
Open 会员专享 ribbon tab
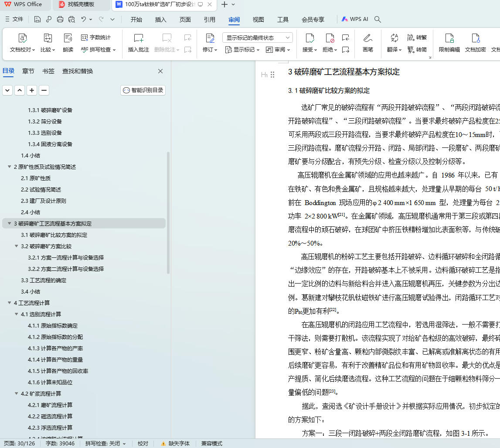click(313, 20)
